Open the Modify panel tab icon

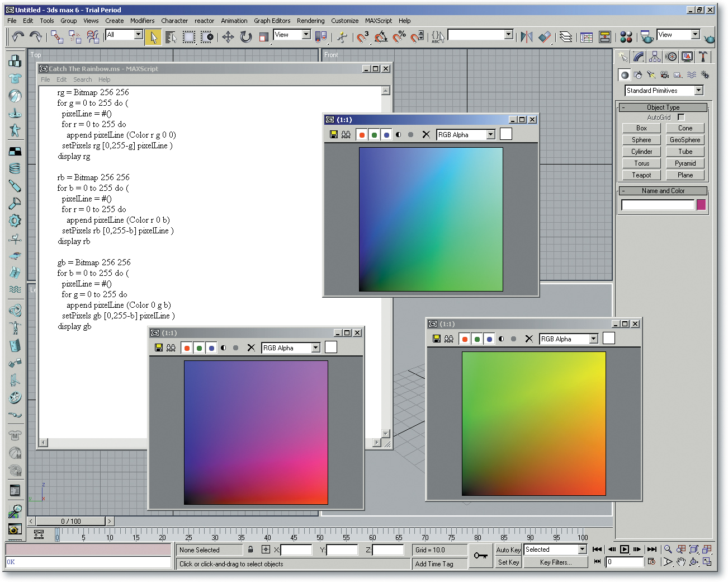(x=639, y=57)
